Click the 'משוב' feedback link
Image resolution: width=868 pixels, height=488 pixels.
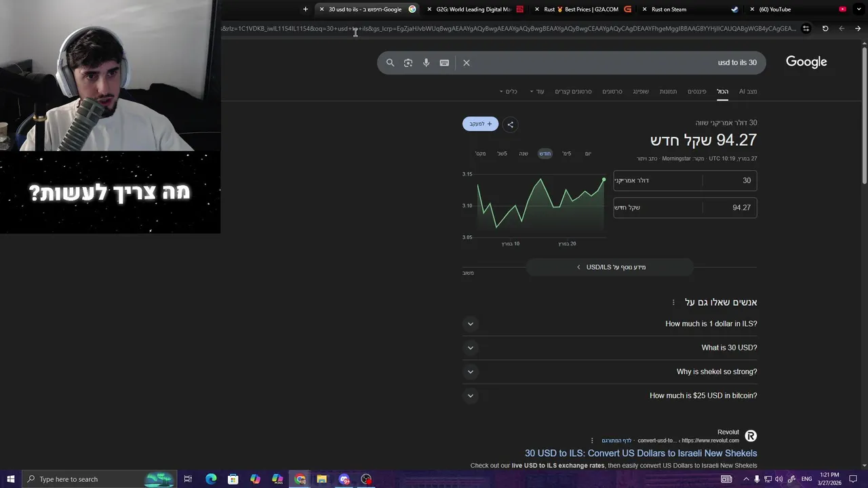point(468,273)
